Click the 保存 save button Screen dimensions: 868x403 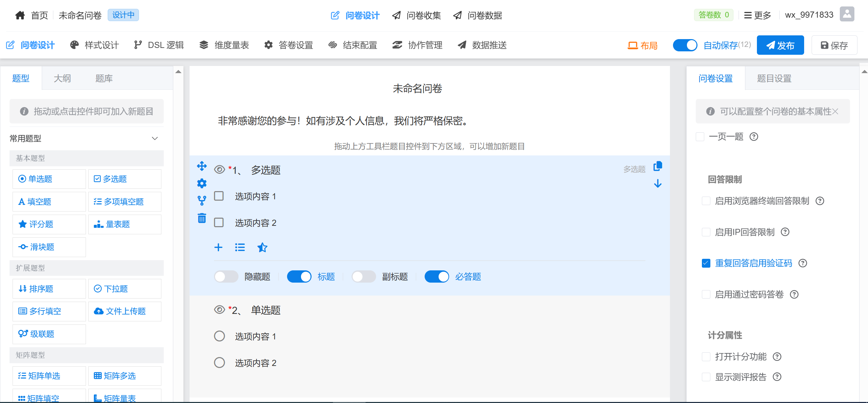834,45
